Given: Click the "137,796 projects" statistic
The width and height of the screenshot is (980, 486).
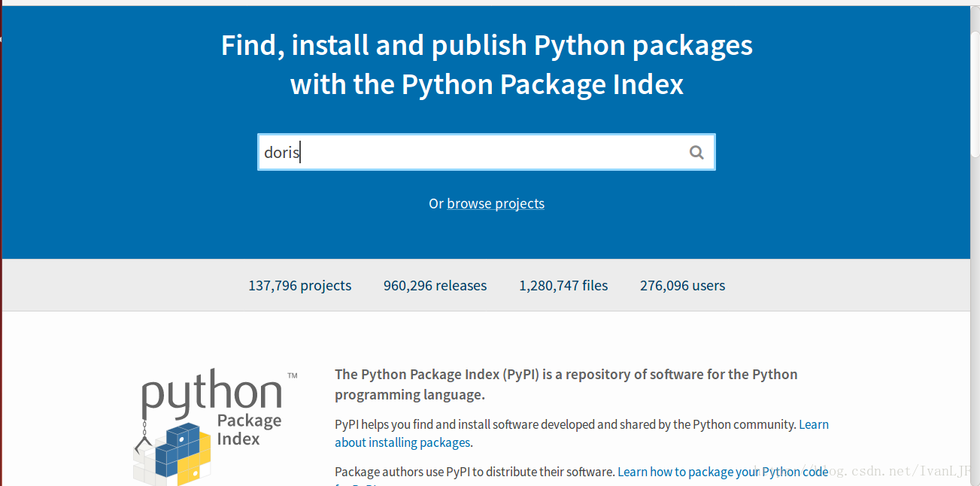Looking at the screenshot, I should pyautogui.click(x=300, y=286).
